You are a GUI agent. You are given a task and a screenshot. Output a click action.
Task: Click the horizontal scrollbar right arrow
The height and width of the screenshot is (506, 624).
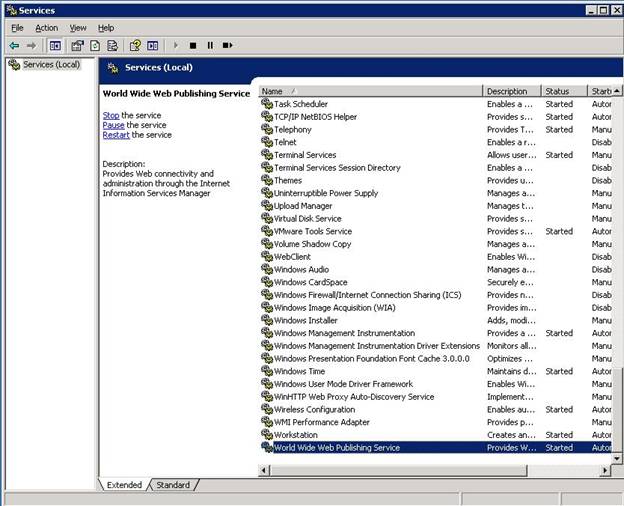[605, 471]
